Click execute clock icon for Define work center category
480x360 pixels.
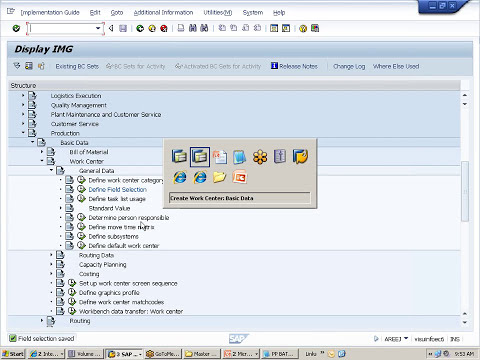[x=81, y=180]
